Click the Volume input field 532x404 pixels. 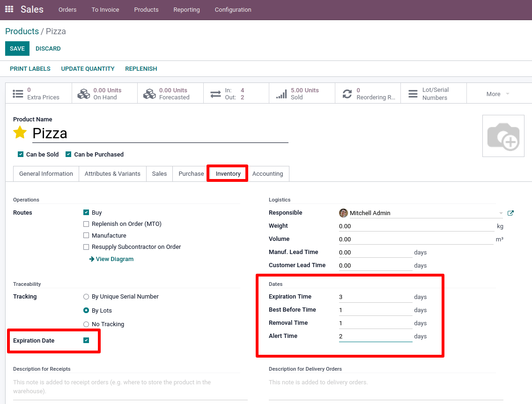(416, 239)
